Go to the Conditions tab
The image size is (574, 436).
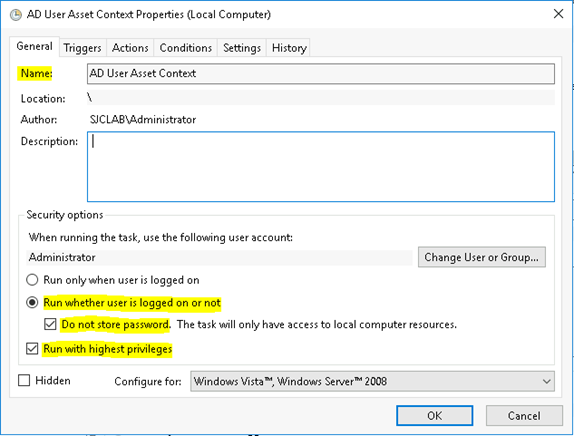[186, 48]
